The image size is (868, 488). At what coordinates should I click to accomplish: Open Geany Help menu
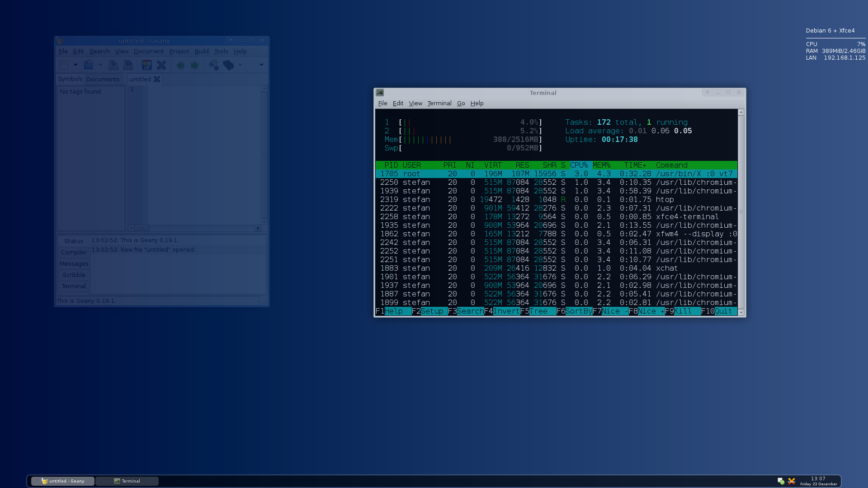tap(240, 51)
